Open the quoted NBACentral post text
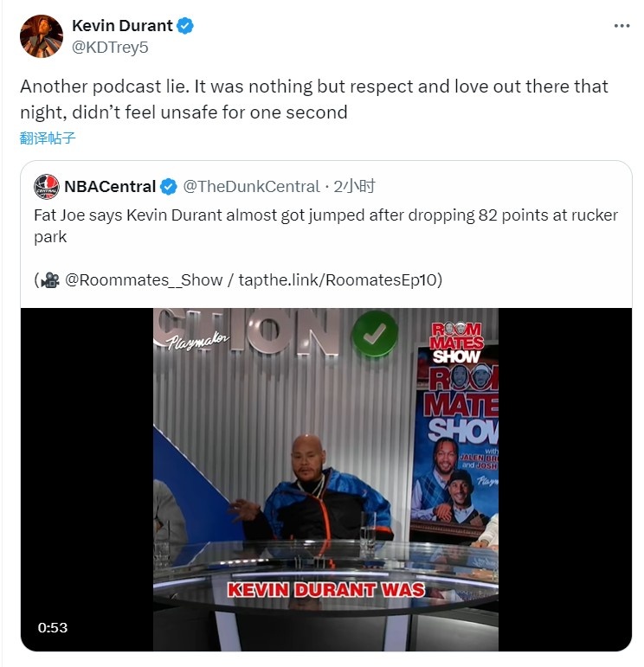644x667 pixels. (x=325, y=226)
